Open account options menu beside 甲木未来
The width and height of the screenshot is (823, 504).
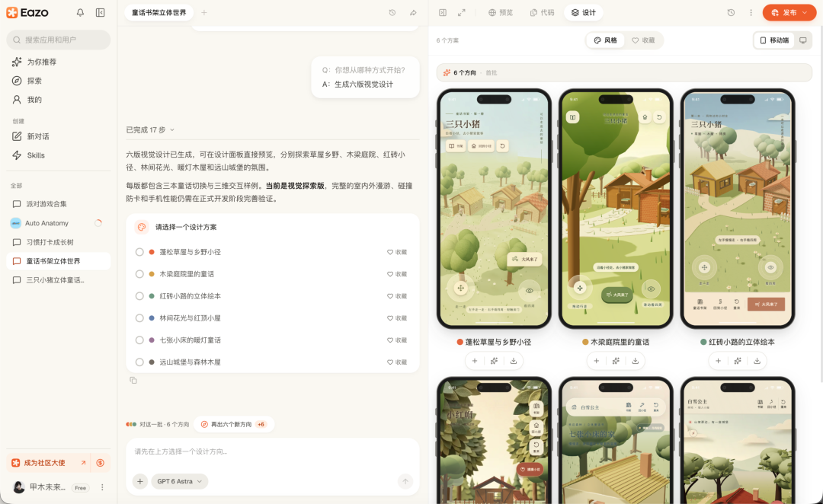coord(102,487)
